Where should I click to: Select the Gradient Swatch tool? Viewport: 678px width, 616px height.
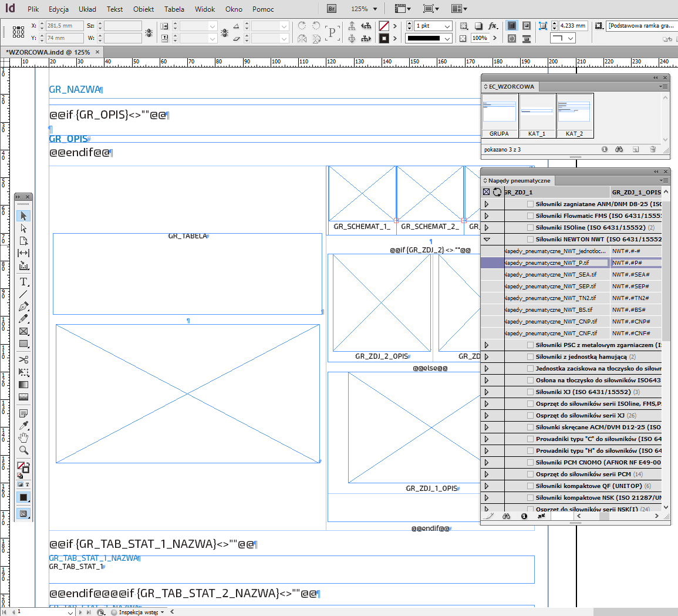(x=23, y=385)
